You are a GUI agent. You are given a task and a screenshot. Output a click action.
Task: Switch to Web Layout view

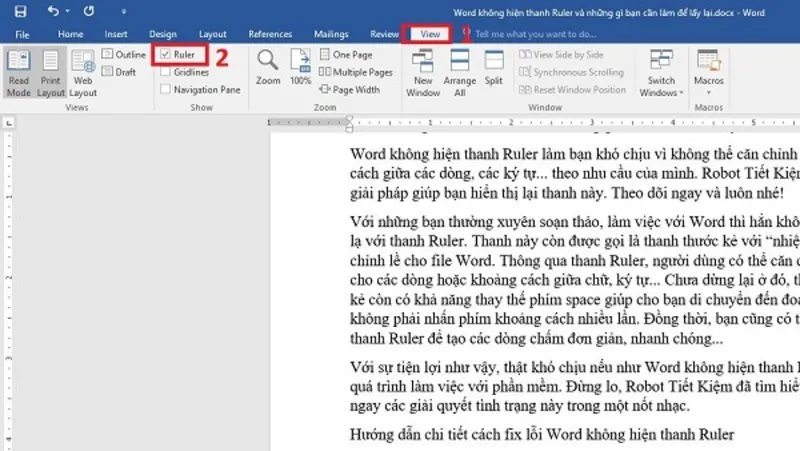(x=83, y=72)
